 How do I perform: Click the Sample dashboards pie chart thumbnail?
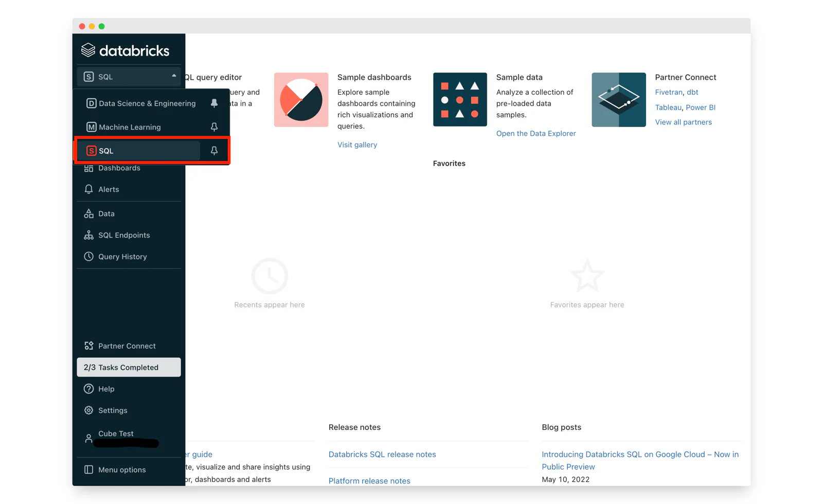pyautogui.click(x=301, y=100)
